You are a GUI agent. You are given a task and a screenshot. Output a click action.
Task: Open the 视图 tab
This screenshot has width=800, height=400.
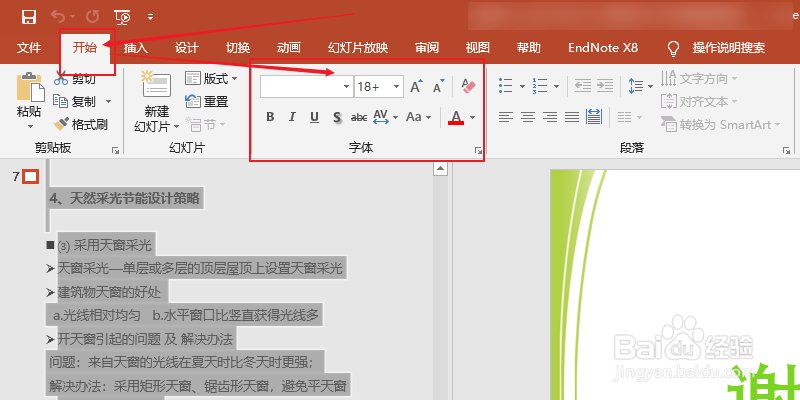(478, 48)
